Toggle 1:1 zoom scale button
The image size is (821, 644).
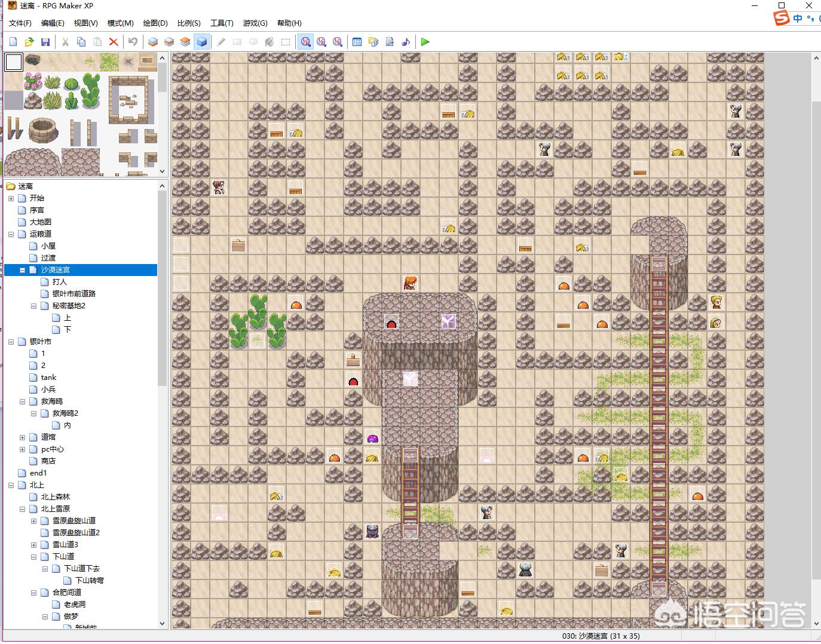tap(305, 42)
